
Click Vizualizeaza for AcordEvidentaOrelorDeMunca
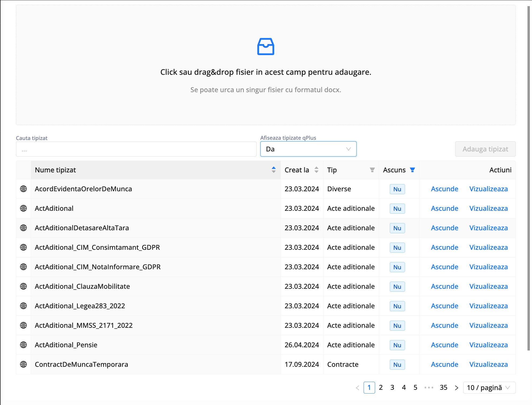pos(488,189)
